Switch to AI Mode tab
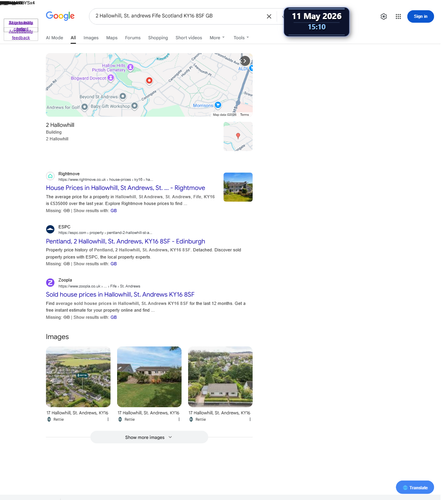Image resolution: width=446 pixels, height=500 pixels. point(55,38)
